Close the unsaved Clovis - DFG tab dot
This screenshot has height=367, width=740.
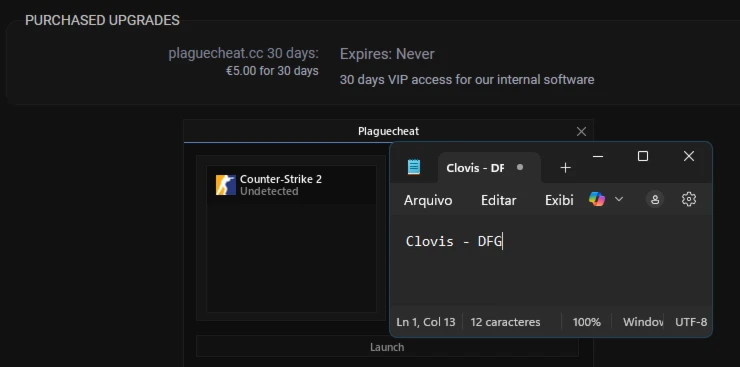[520, 167]
